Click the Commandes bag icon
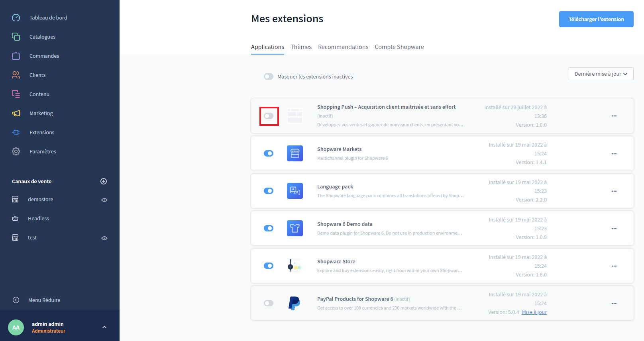 (16, 56)
